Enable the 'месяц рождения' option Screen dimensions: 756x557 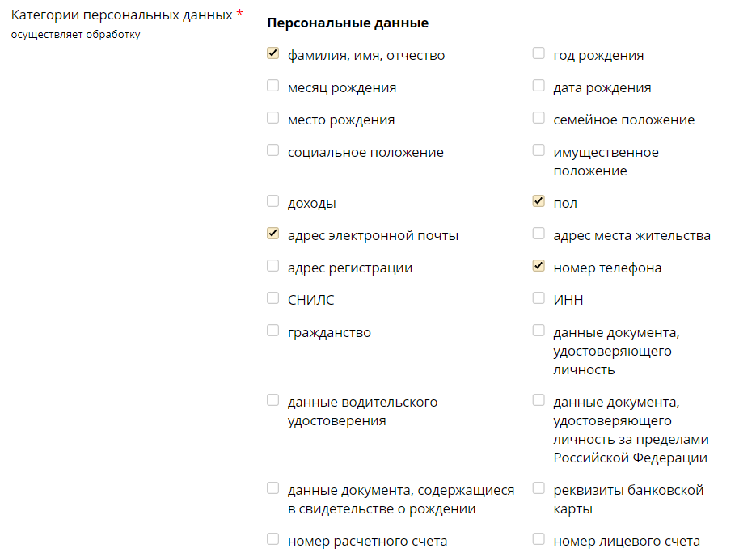[x=272, y=87]
